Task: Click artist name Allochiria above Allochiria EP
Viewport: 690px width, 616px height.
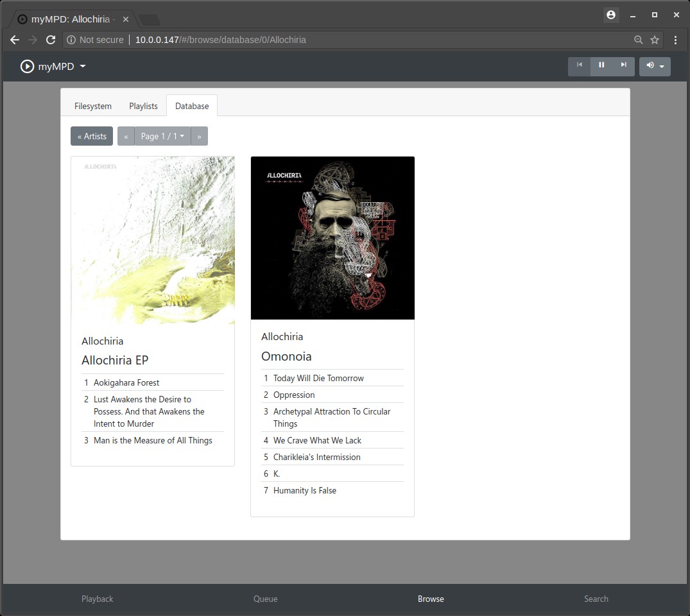Action: (x=103, y=341)
